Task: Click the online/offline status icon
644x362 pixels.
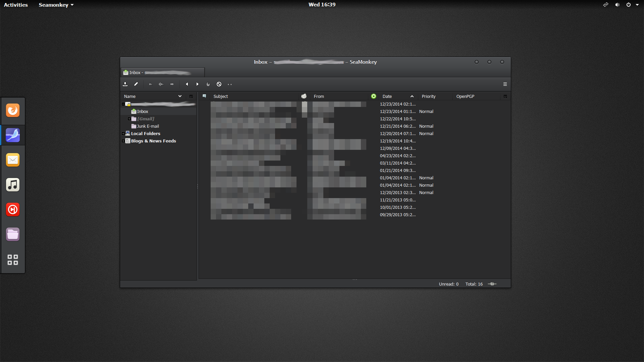Action: (492, 284)
